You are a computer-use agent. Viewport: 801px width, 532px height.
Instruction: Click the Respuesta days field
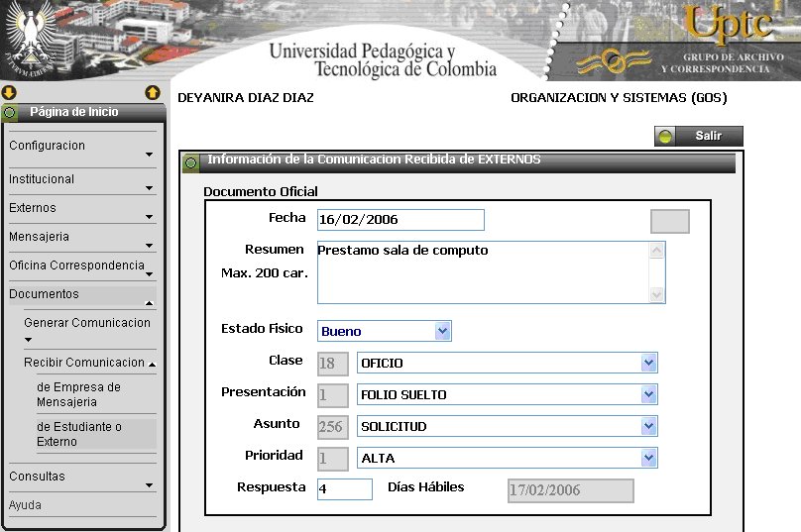click(345, 489)
